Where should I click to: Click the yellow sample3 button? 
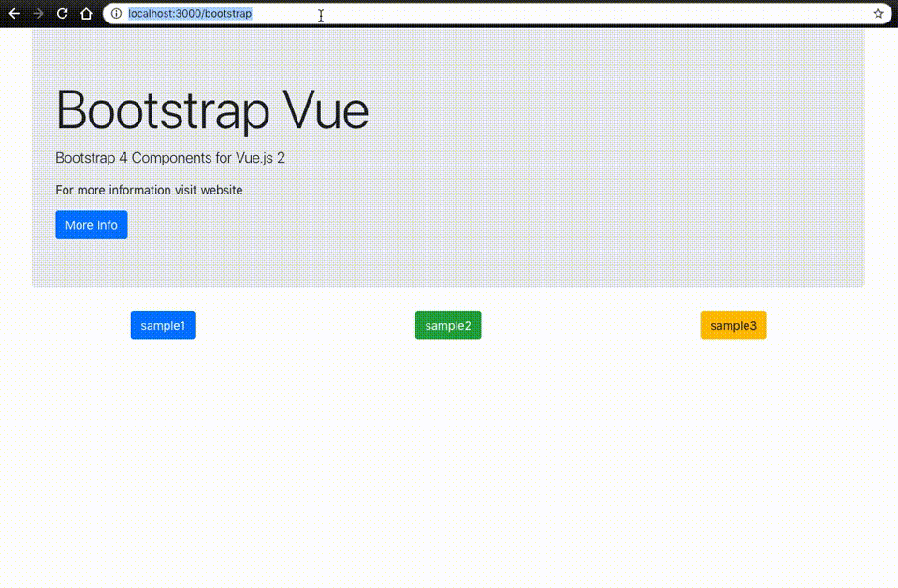coord(733,325)
